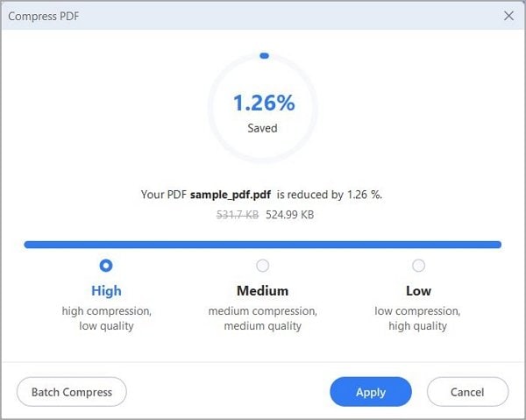Click the blue compression level slider bar
The width and height of the screenshot is (526, 420).
(263, 245)
